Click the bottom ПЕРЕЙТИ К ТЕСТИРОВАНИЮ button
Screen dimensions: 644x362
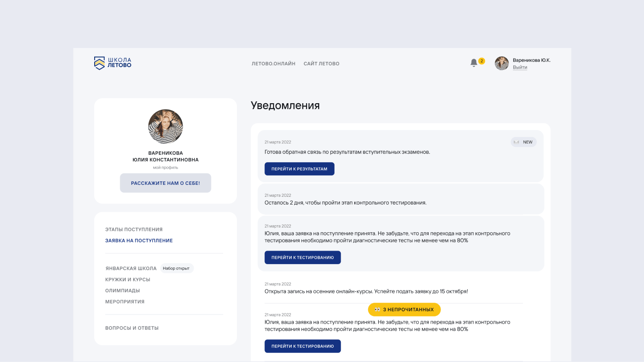[303, 346]
